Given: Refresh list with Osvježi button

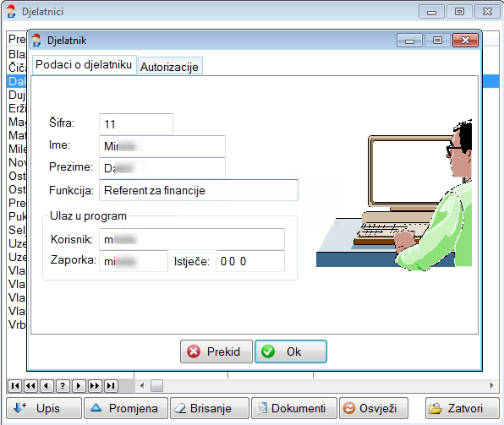Looking at the screenshot, I should point(374,408).
